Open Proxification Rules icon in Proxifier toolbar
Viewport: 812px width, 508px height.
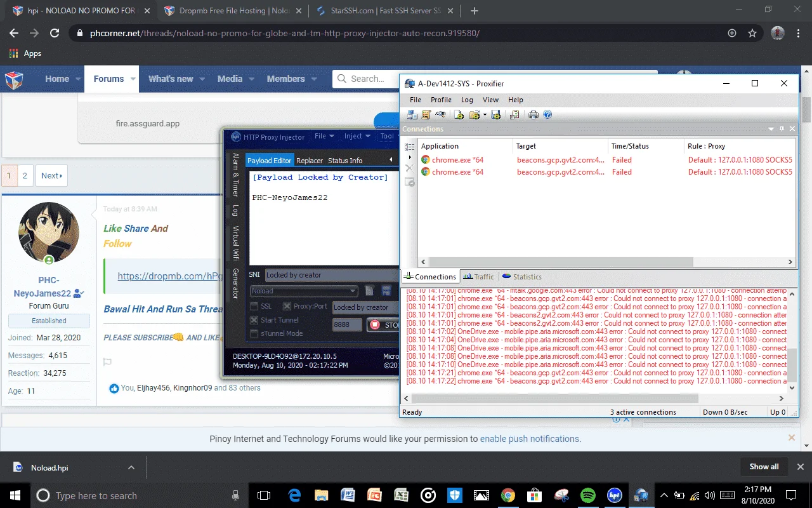point(426,114)
